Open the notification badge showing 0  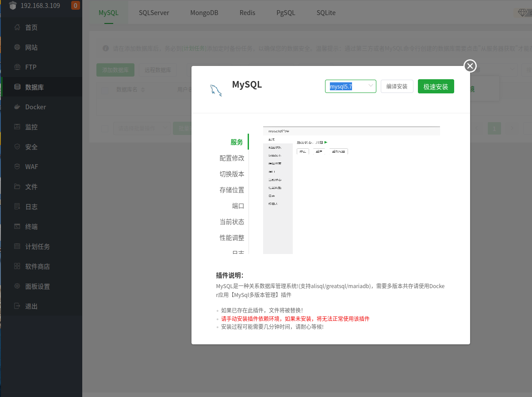point(76,6)
